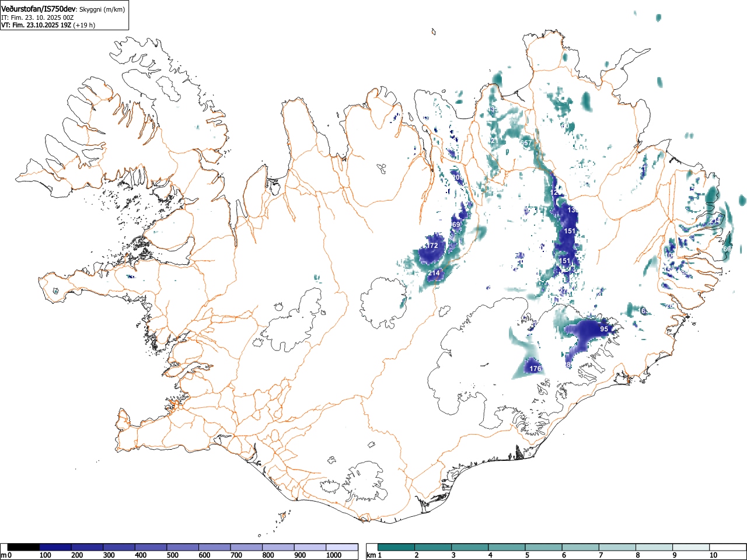Click the 100–200 m dark blue swatch

pyautogui.click(x=55, y=547)
